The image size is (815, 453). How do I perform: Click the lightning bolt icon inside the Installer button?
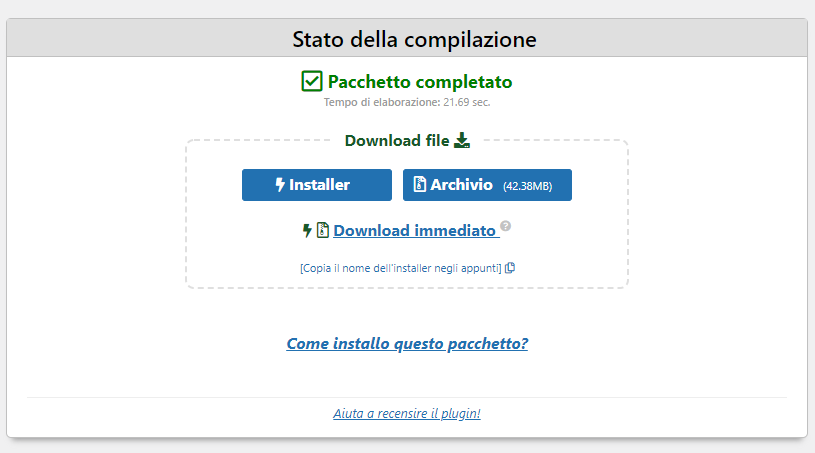[x=280, y=185]
